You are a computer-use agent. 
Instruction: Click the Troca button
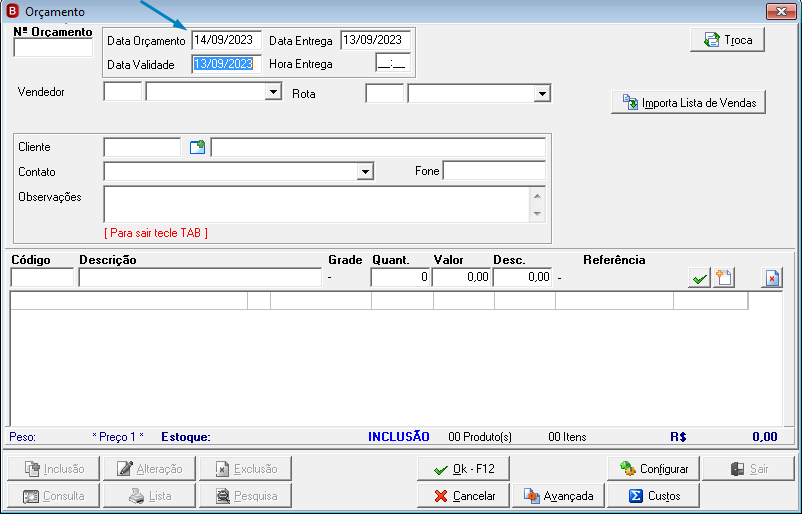(x=727, y=40)
